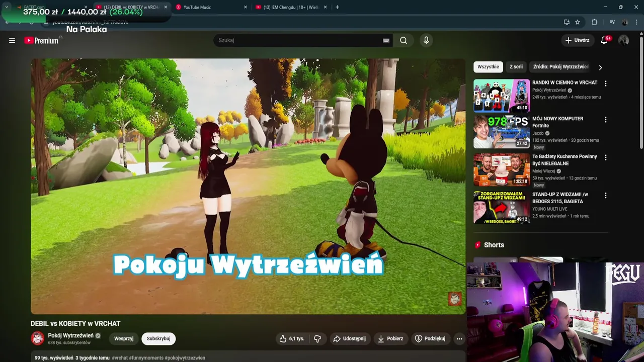The width and height of the screenshot is (644, 362).
Task: Select the Z serii chip
Action: pyautogui.click(x=516, y=67)
